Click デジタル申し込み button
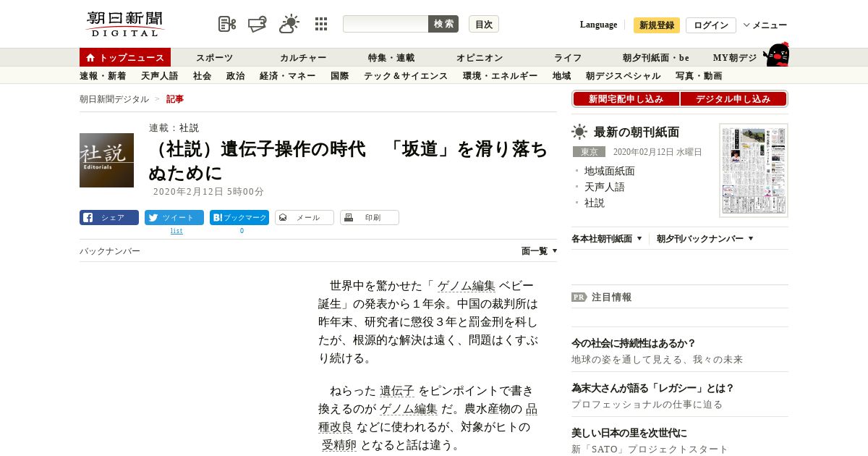The width and height of the screenshot is (868, 456). 733,99
